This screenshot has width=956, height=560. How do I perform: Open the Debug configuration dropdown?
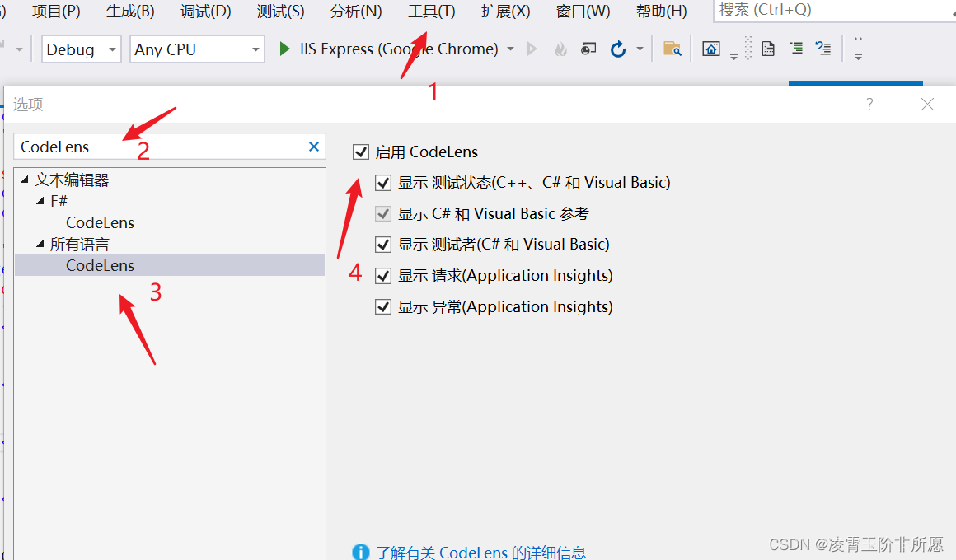point(112,49)
